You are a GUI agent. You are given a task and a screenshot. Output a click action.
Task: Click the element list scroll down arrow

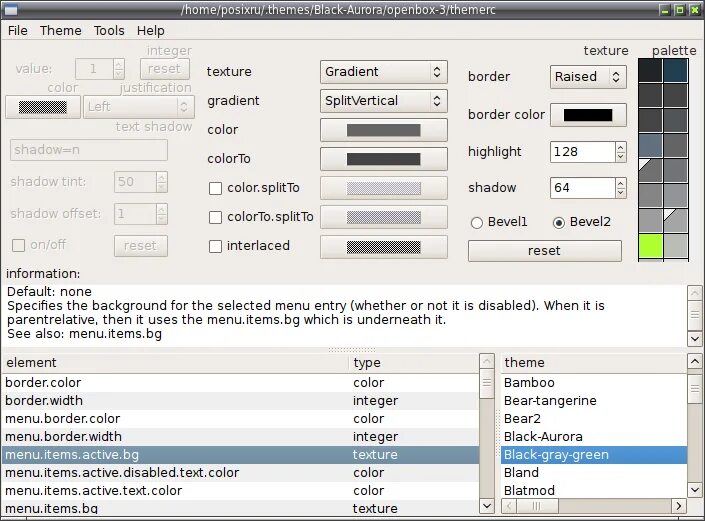click(486, 506)
